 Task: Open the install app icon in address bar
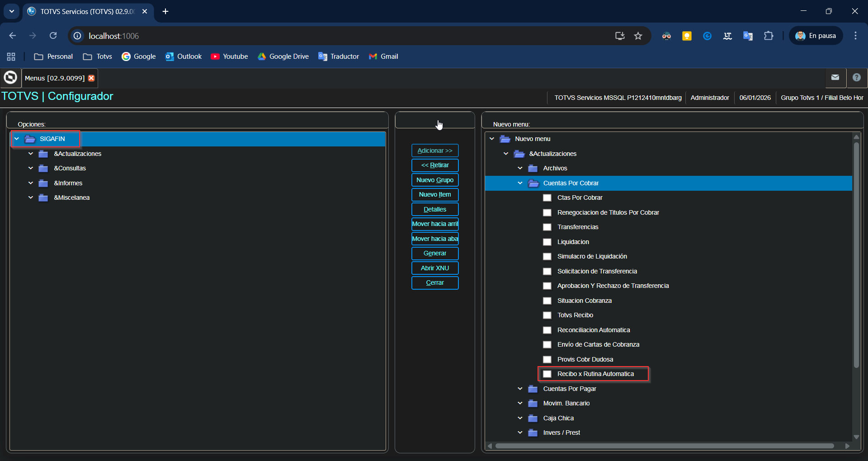pyautogui.click(x=620, y=36)
